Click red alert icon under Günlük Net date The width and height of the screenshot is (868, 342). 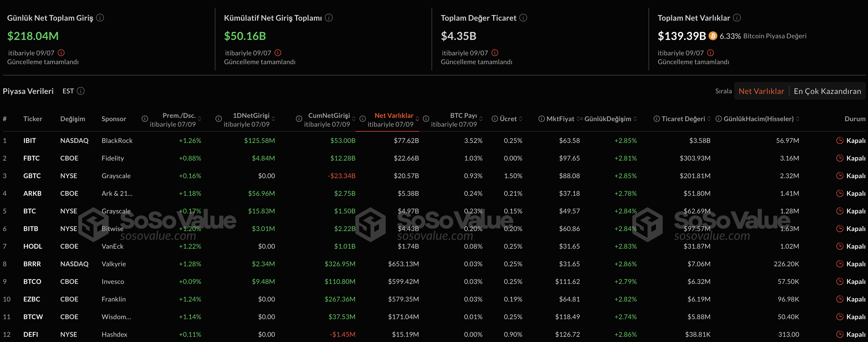click(61, 53)
